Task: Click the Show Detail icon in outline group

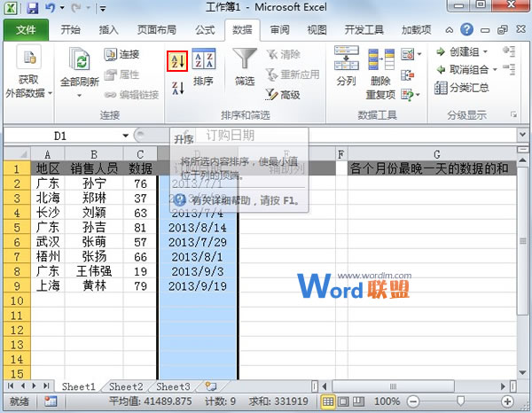Action: tap(509, 51)
